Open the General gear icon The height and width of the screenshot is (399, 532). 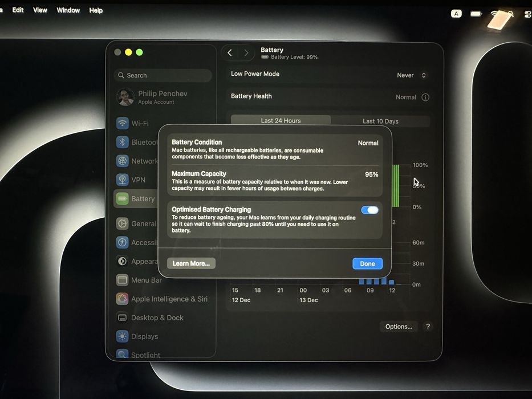coord(122,223)
